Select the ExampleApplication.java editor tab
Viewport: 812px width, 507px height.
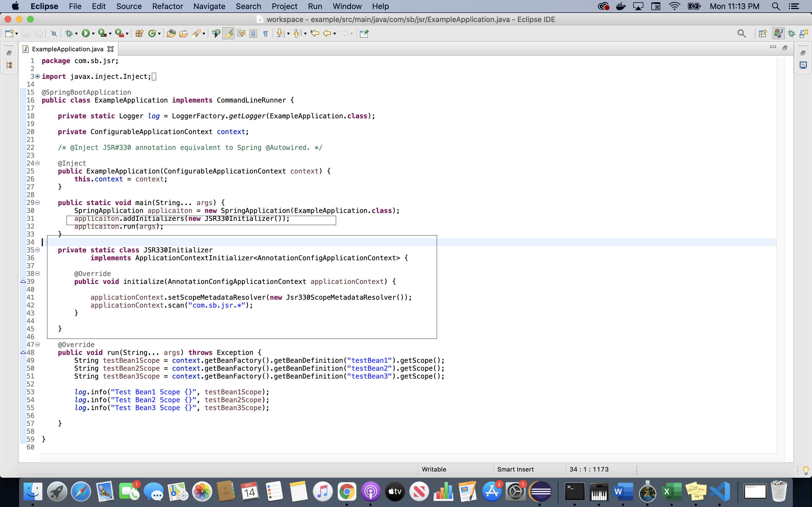click(67, 49)
